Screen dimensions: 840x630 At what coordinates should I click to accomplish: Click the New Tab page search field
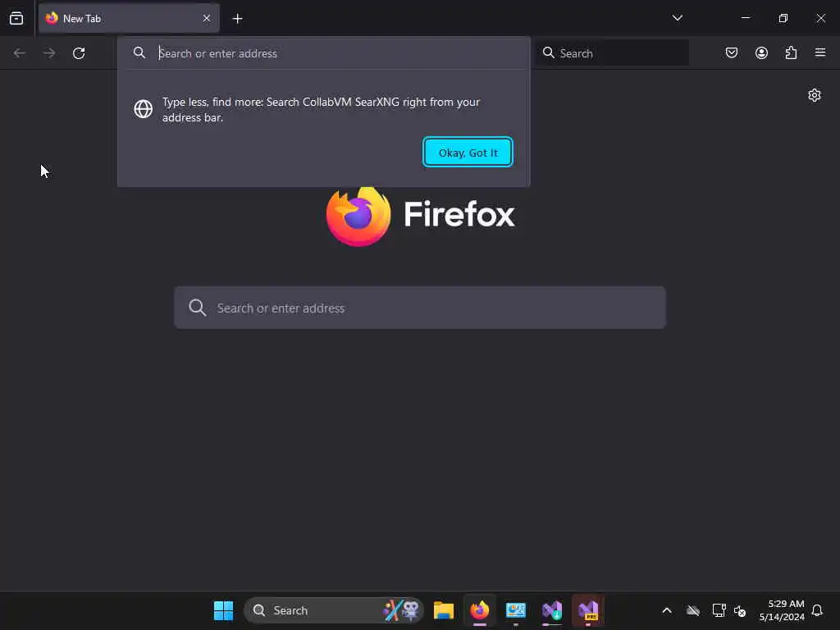[x=420, y=308]
